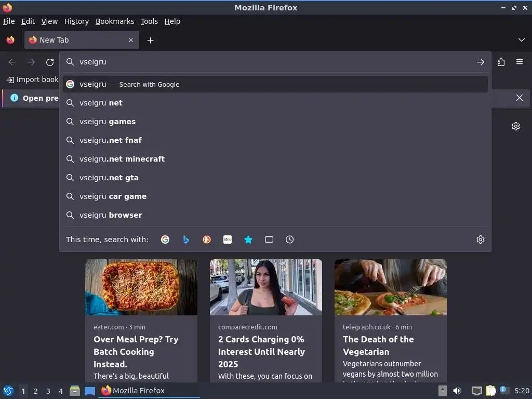Expand the list all tabs chevron
The width and height of the screenshot is (532, 399).
522,40
